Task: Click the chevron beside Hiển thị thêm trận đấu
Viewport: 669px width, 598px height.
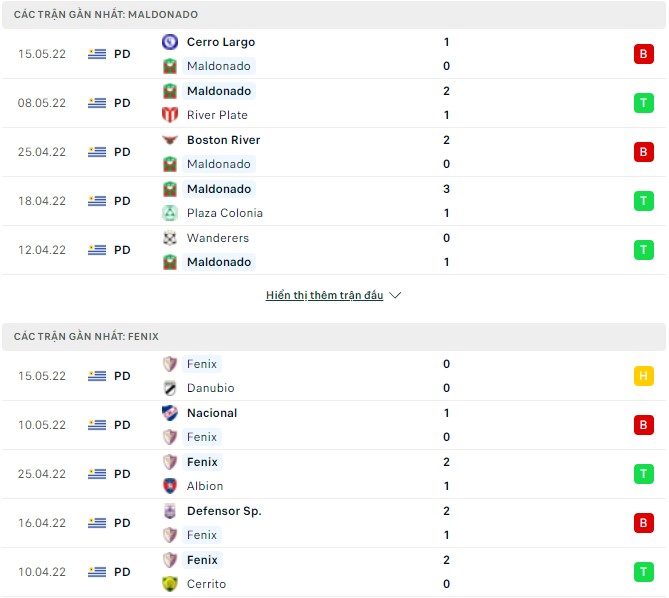Action: pos(395,296)
